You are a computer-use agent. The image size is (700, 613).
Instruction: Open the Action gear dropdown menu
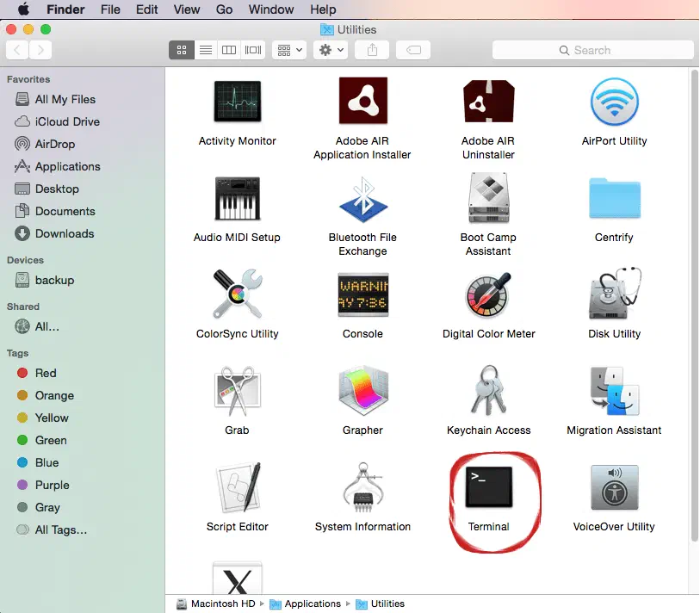coord(331,50)
